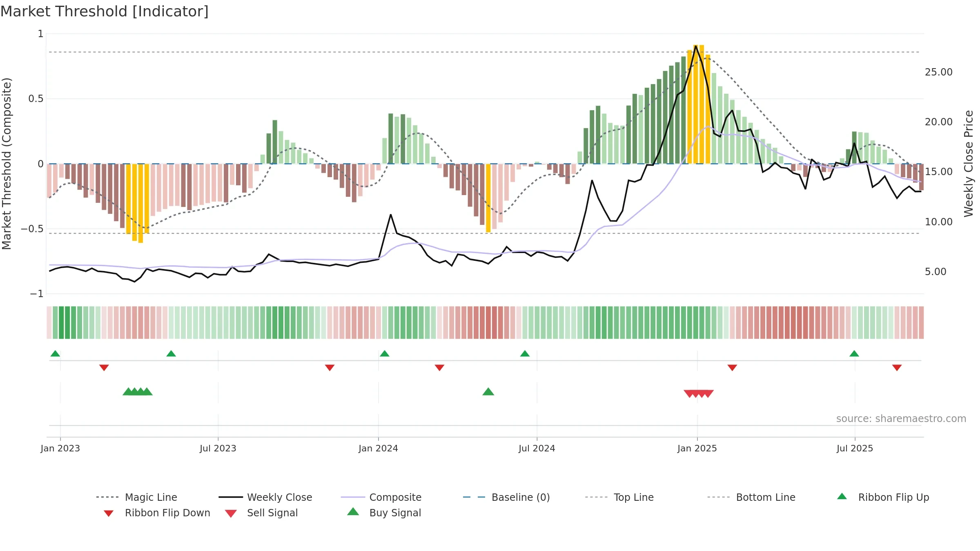Toggle the Sell Signal legend entry
The height and width of the screenshot is (551, 980).
click(x=261, y=513)
